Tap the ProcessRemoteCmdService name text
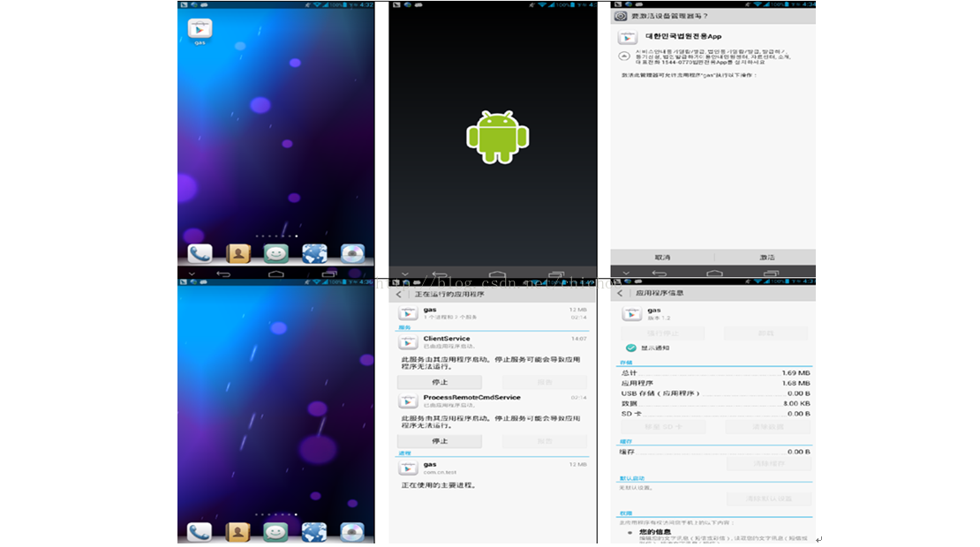This screenshot has height=547, width=980. click(471, 397)
